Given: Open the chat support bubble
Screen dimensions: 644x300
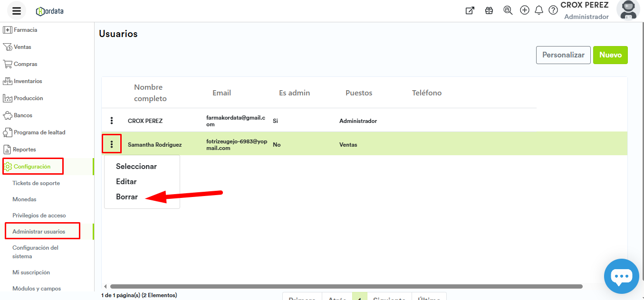Looking at the screenshot, I should 621,276.
